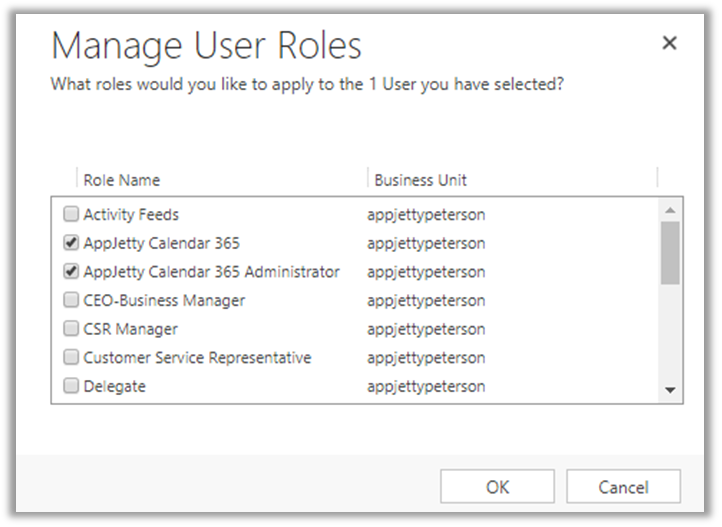Image resolution: width=722 pixels, height=527 pixels.
Task: Uncheck AppJetty Calendar 365 Administrator role
Action: coord(71,272)
